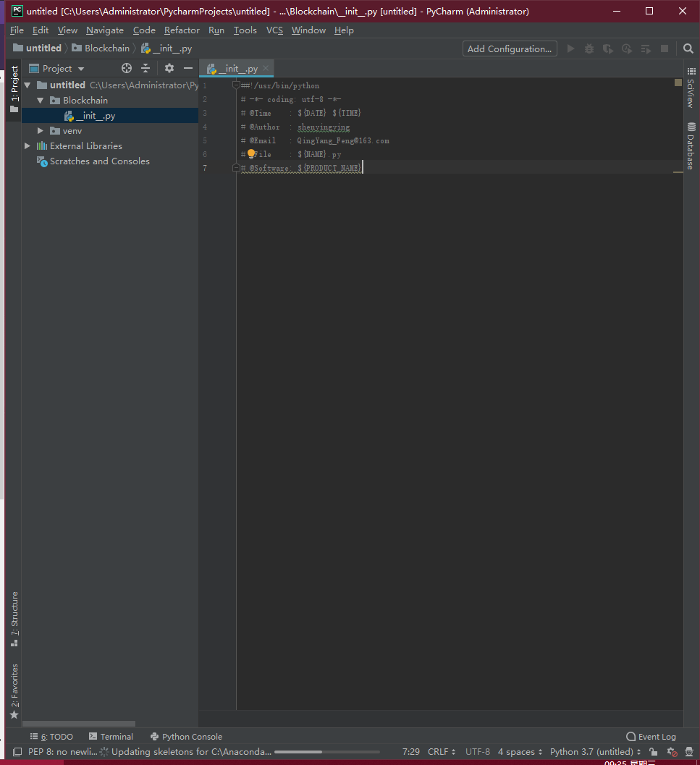Click the Project panel horizontal scrollbar
The height and width of the screenshot is (765, 700).
(79, 724)
